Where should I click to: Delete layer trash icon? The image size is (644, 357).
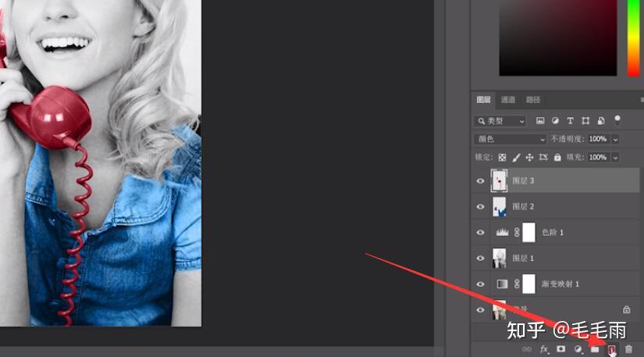coord(628,349)
